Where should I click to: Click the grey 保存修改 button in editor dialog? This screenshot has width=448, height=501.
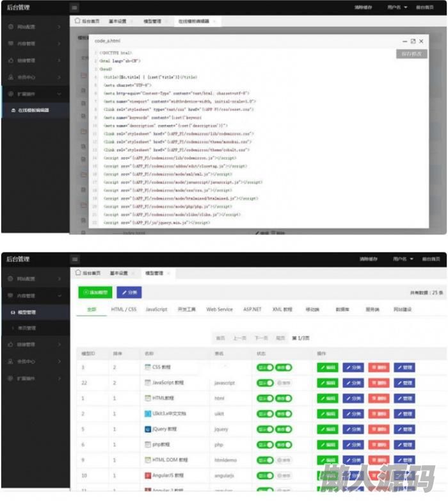coord(412,54)
